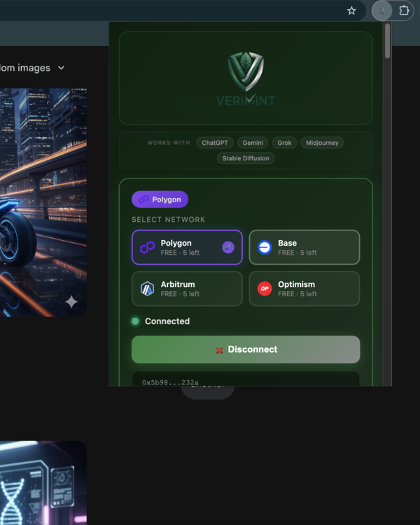The width and height of the screenshot is (420, 525).
Task: Click the Polygon purple logo icon
Action: pos(148,247)
